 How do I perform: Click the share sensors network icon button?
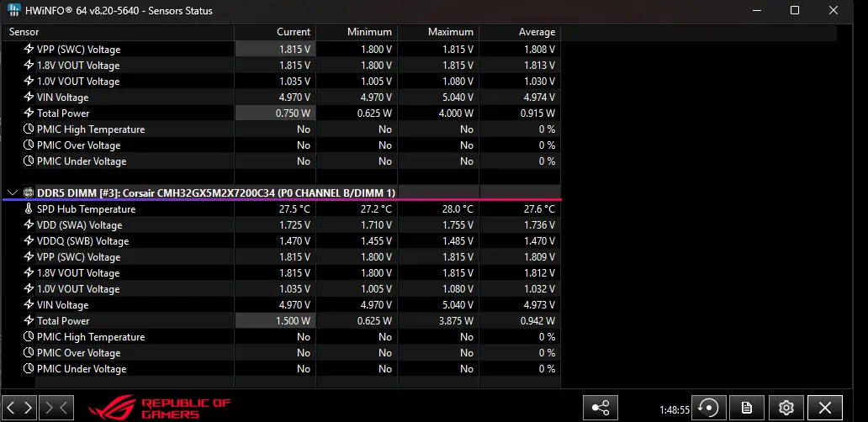click(x=600, y=409)
